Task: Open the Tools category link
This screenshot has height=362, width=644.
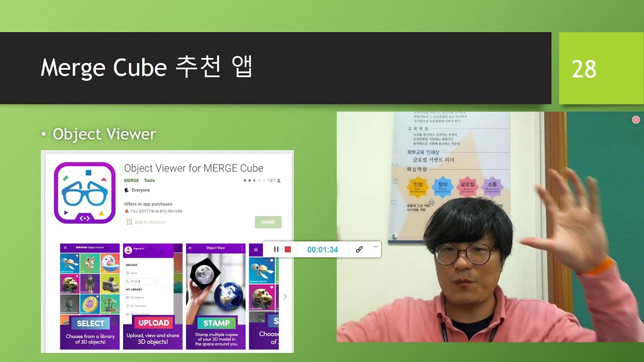Action: point(149,180)
